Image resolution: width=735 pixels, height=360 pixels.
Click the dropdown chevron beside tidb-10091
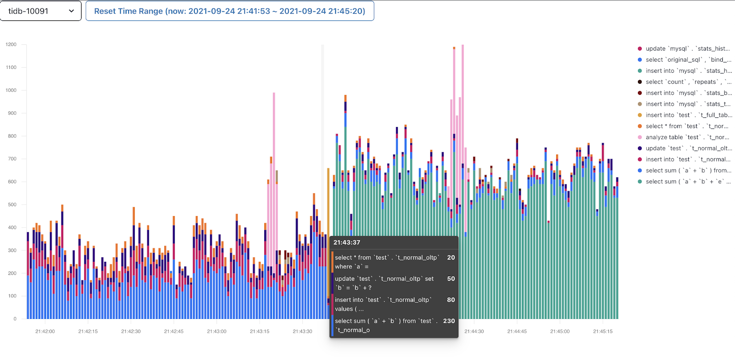(71, 11)
